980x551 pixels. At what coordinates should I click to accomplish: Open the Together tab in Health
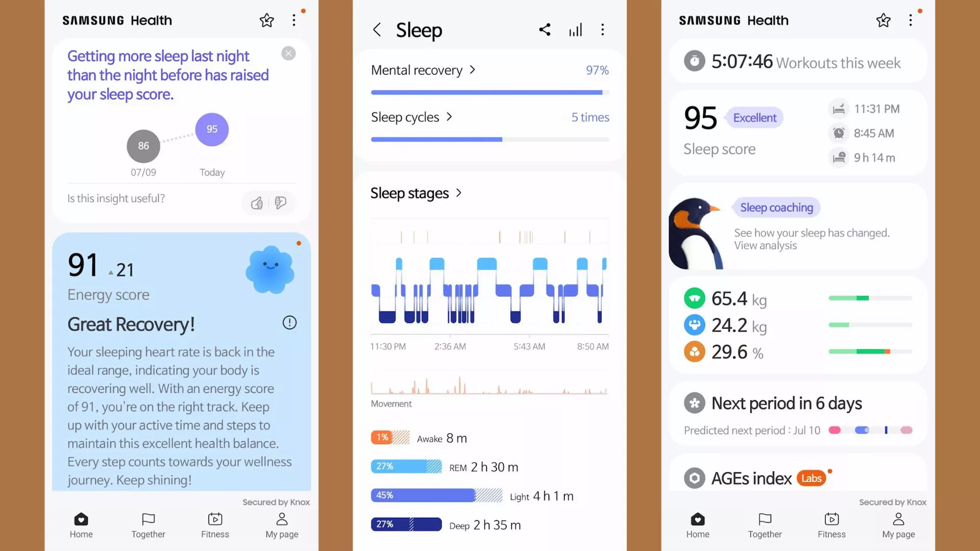click(148, 525)
